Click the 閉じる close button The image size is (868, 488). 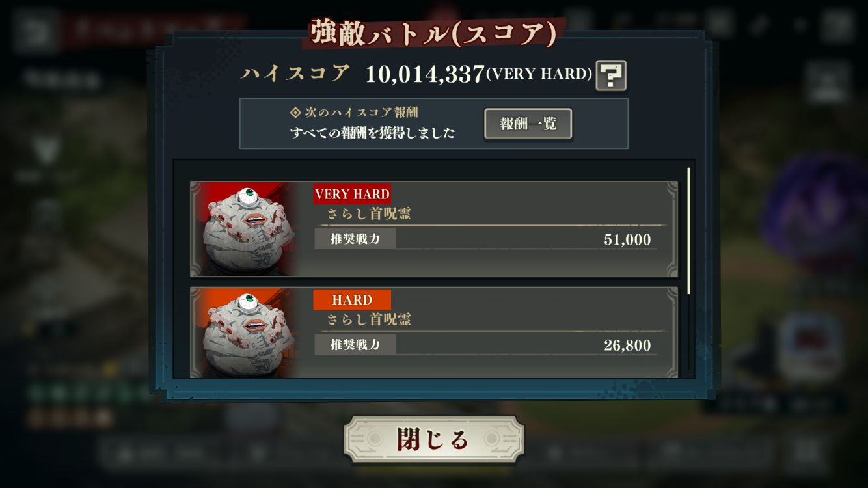pyautogui.click(x=433, y=440)
